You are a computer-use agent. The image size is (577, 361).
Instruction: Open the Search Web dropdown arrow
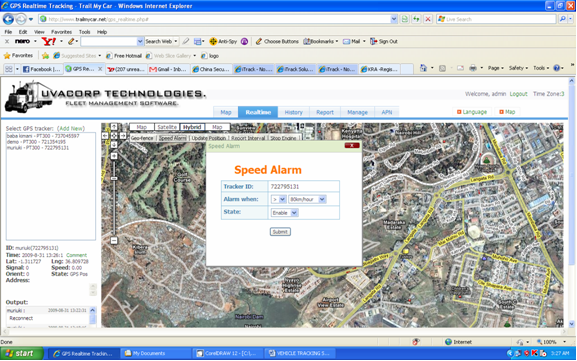coord(176,41)
